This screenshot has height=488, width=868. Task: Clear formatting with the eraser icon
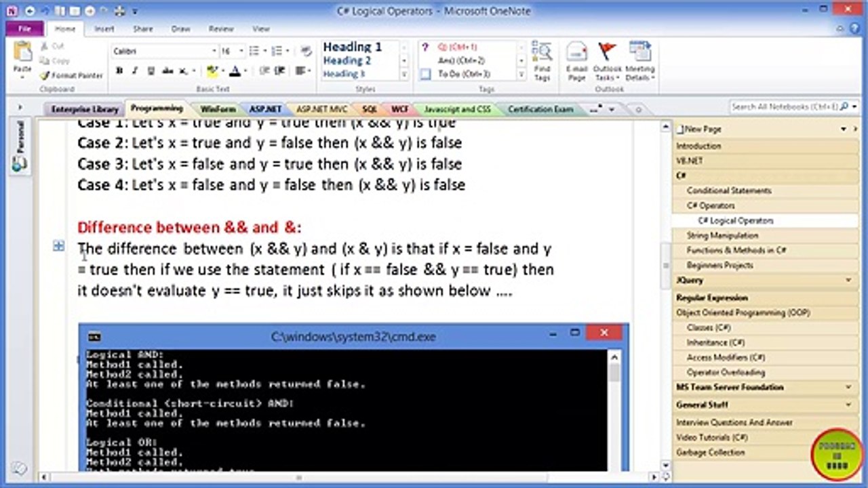[x=306, y=51]
